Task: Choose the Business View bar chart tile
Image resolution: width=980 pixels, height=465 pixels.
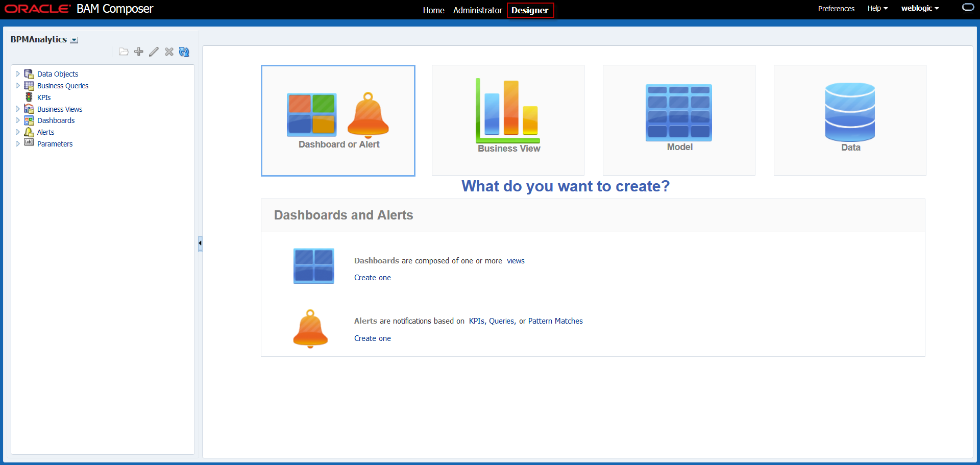Action: tap(508, 120)
